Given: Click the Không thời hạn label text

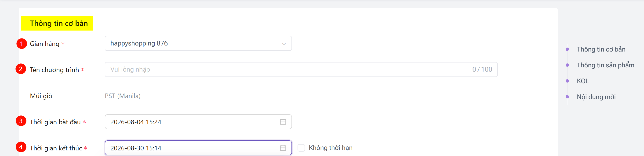Looking at the screenshot, I should pyautogui.click(x=331, y=148).
